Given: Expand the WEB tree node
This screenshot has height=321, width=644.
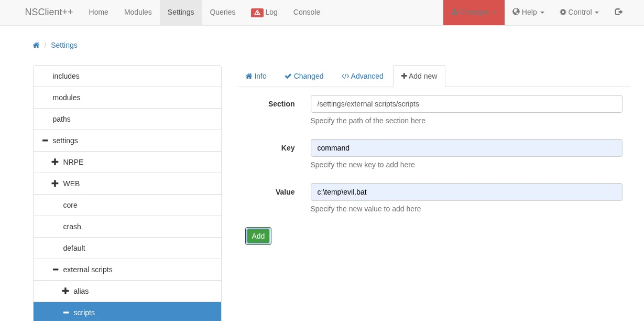Looking at the screenshot, I should (x=55, y=184).
